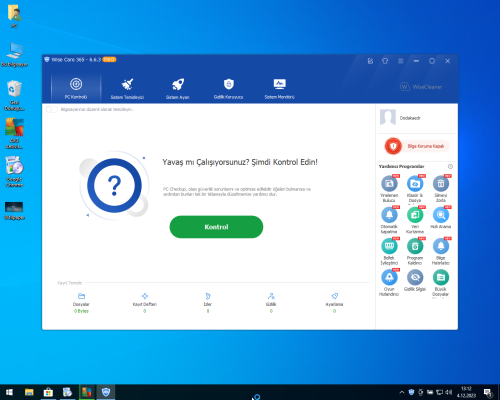500x400 pixels.
Task: Launch the Bellek İyileştirici utility
Action: tap(389, 251)
